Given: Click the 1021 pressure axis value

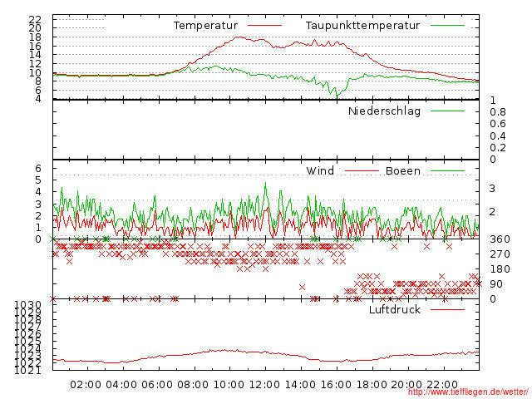Looking at the screenshot, I should click(x=27, y=370).
